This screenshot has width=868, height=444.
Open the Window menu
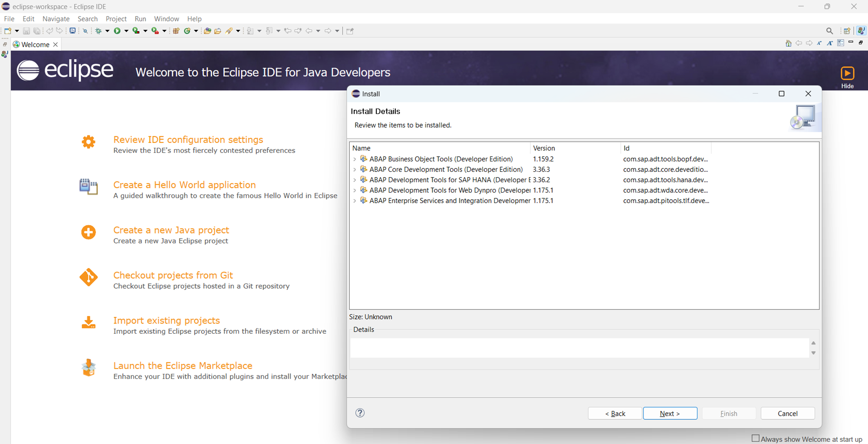[x=166, y=19]
